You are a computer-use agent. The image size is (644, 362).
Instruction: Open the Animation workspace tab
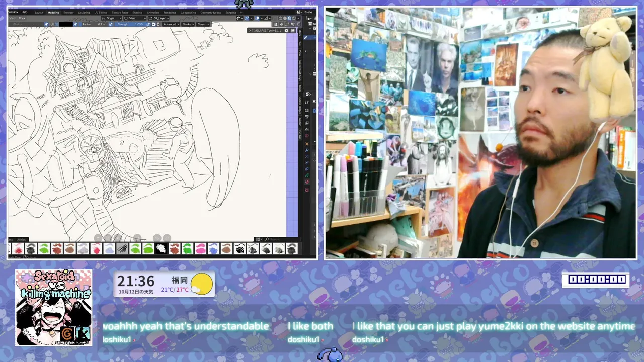153,12
